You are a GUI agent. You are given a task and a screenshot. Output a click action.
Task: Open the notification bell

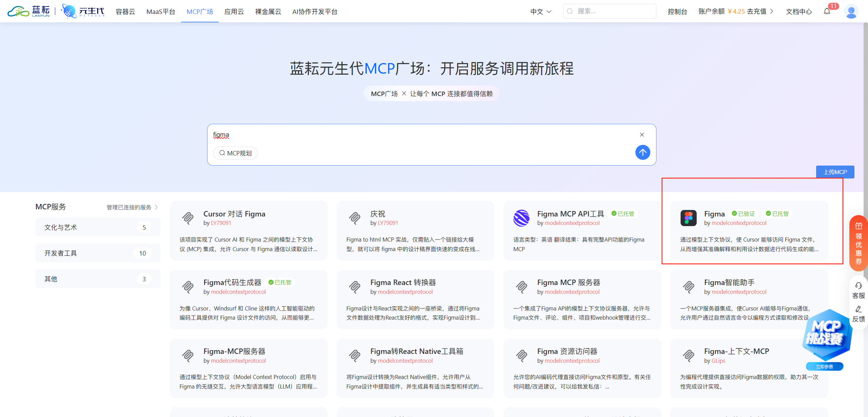(827, 11)
